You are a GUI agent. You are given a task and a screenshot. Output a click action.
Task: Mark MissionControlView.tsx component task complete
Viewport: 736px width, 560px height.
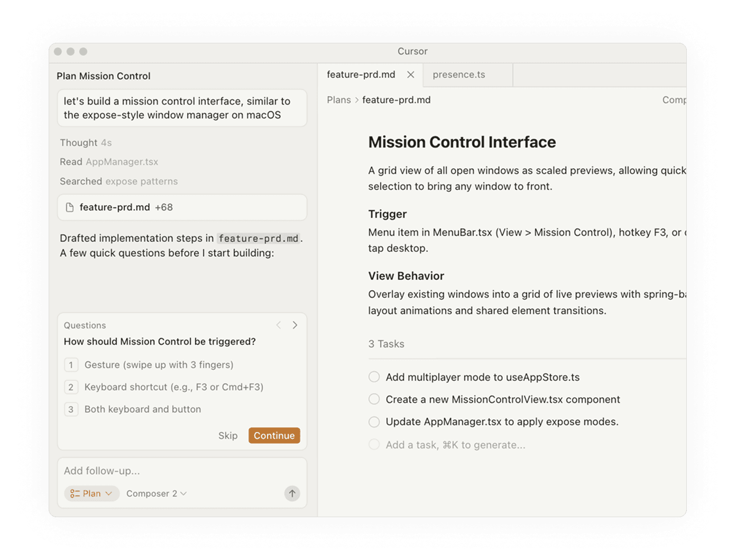(x=374, y=399)
